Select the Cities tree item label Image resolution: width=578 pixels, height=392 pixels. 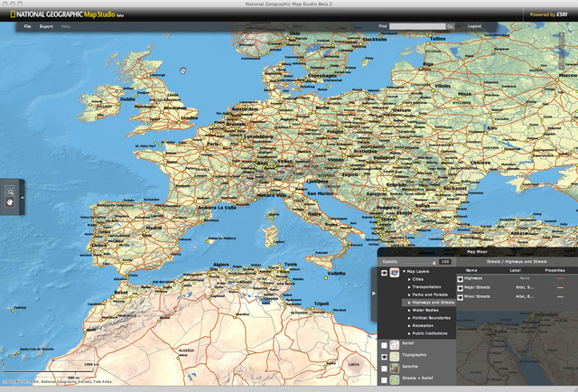417,279
